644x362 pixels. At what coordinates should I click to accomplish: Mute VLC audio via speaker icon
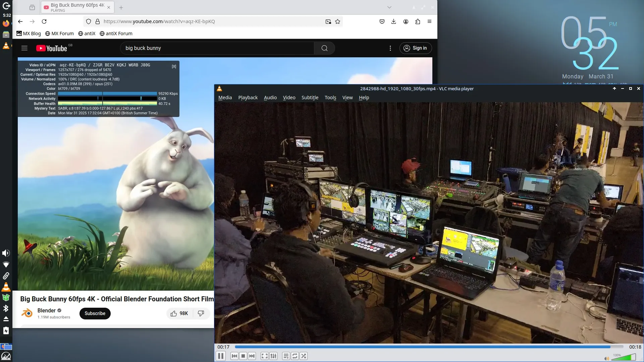pos(606,359)
